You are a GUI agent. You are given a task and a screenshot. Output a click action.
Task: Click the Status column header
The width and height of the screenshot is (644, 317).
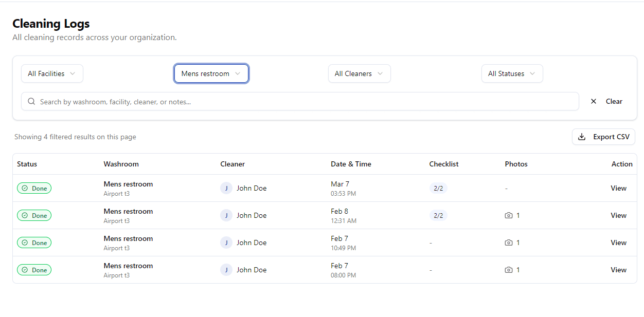(26, 164)
